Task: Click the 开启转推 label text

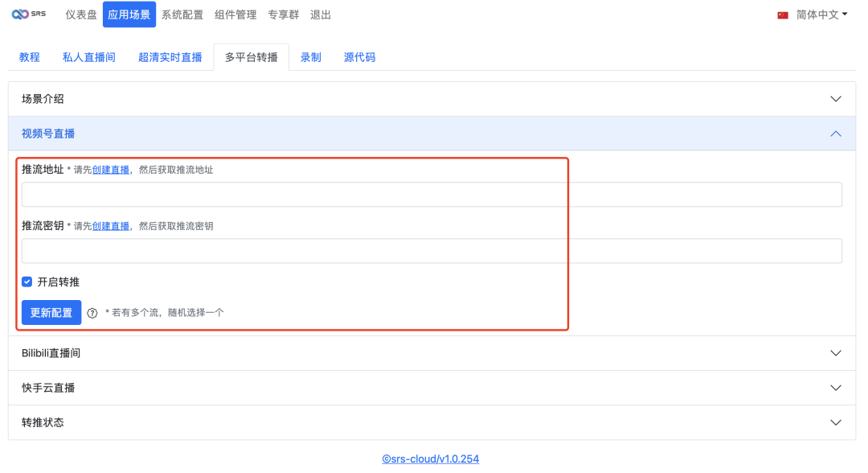Action: point(58,282)
